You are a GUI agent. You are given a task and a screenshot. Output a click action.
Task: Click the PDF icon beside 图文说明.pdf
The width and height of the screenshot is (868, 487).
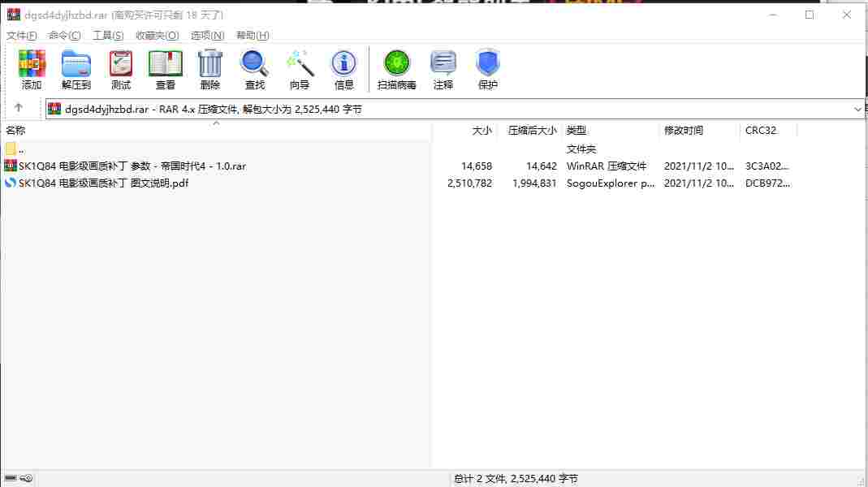pyautogui.click(x=11, y=183)
